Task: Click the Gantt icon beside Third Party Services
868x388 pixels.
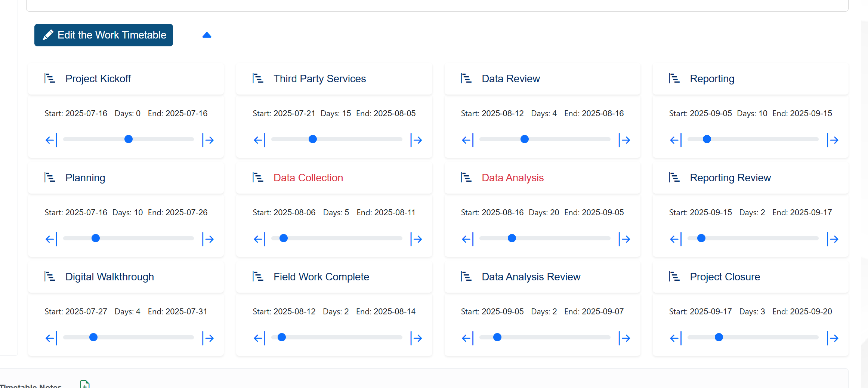Action: [258, 78]
